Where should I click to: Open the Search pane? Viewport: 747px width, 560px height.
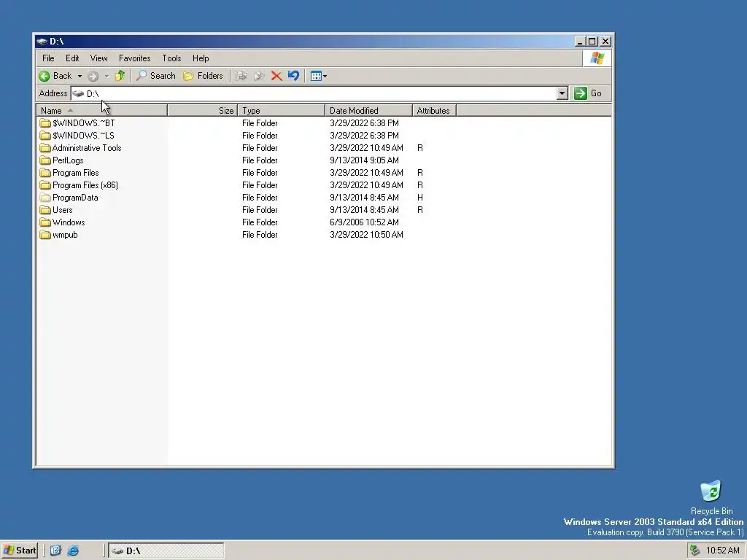(x=156, y=76)
